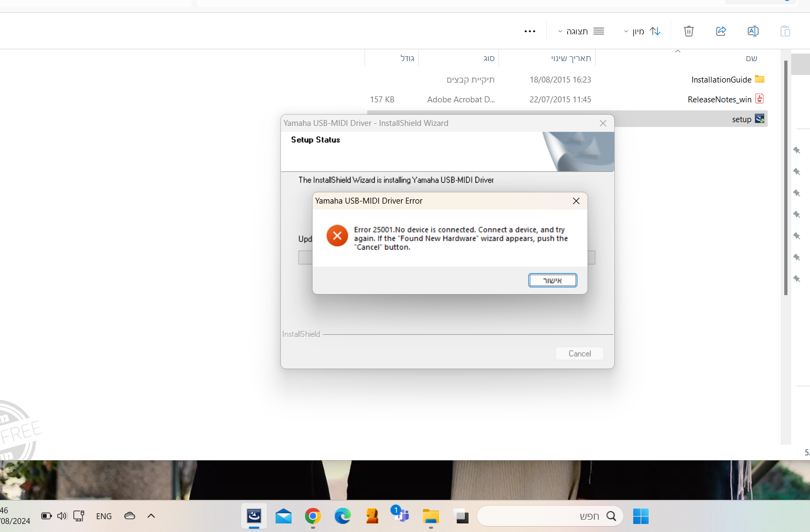
Task: Click the network display tray icon
Action: point(79,516)
